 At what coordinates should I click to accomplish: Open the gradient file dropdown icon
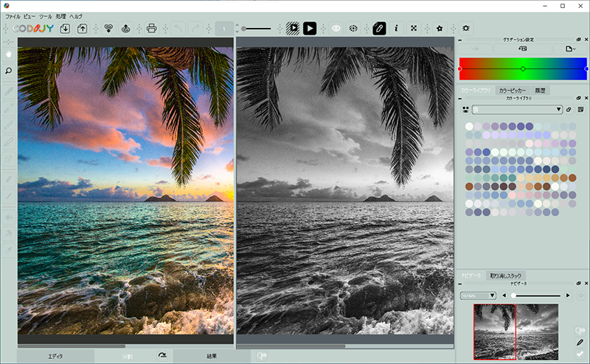click(x=569, y=49)
